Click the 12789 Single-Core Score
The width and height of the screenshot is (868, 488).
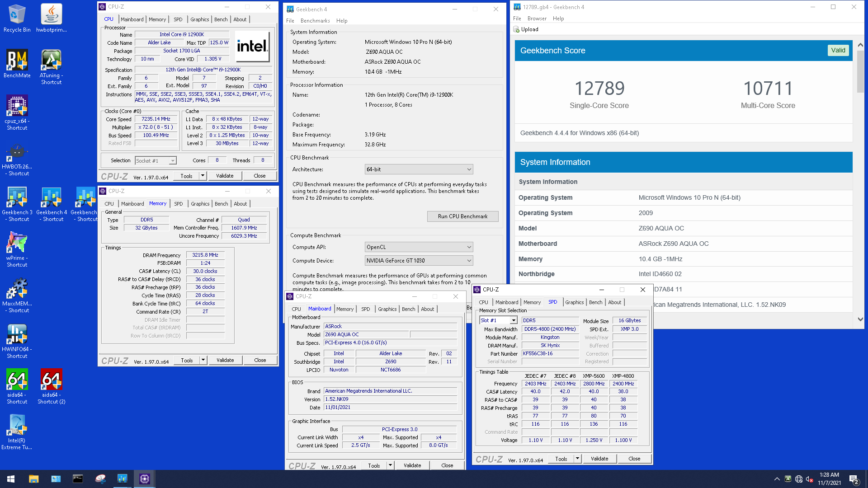[599, 89]
